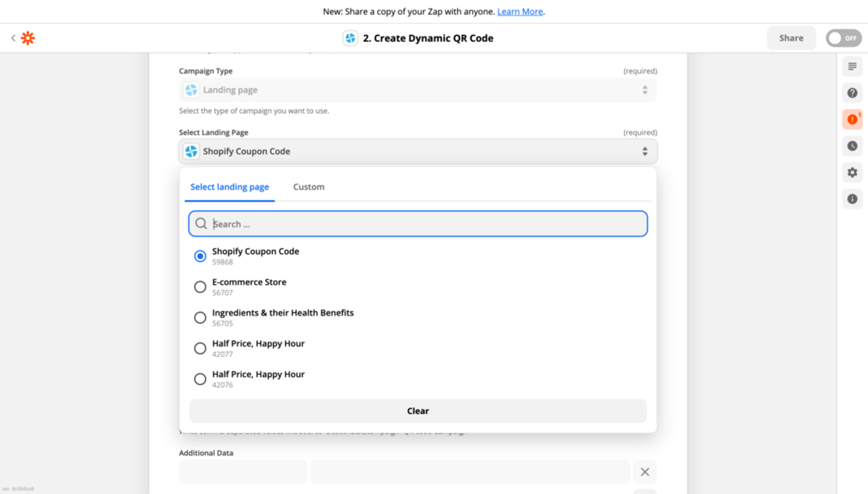This screenshot has width=868, height=494.
Task: Open the Learn More link
Action: (520, 12)
